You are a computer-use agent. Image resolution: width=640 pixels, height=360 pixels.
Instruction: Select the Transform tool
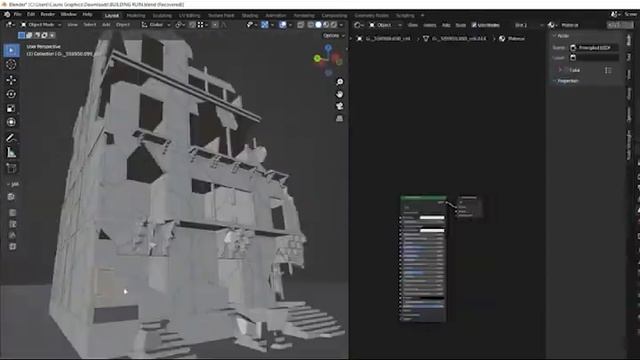coord(11,122)
